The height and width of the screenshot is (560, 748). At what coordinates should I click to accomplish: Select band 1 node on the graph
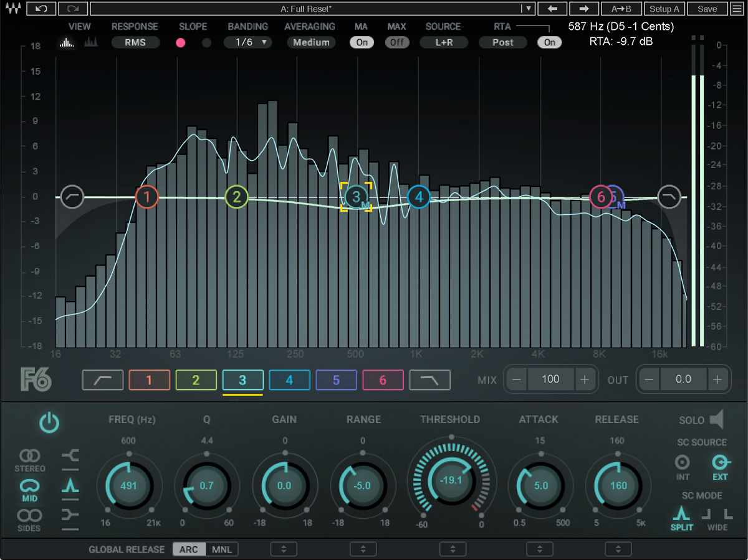(147, 197)
